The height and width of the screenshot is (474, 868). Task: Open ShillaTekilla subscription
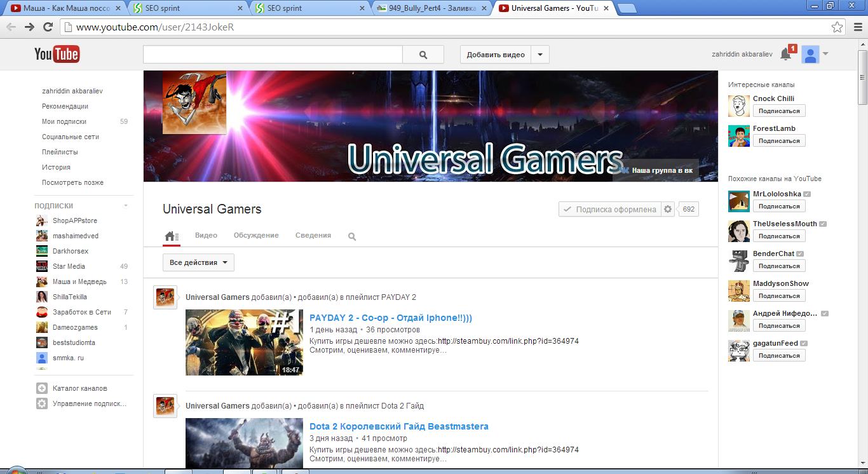70,297
